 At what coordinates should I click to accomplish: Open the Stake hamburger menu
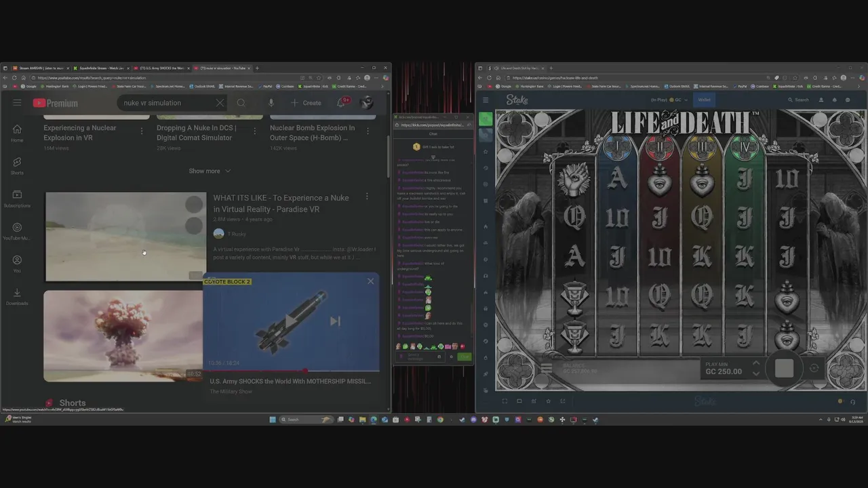coord(486,100)
